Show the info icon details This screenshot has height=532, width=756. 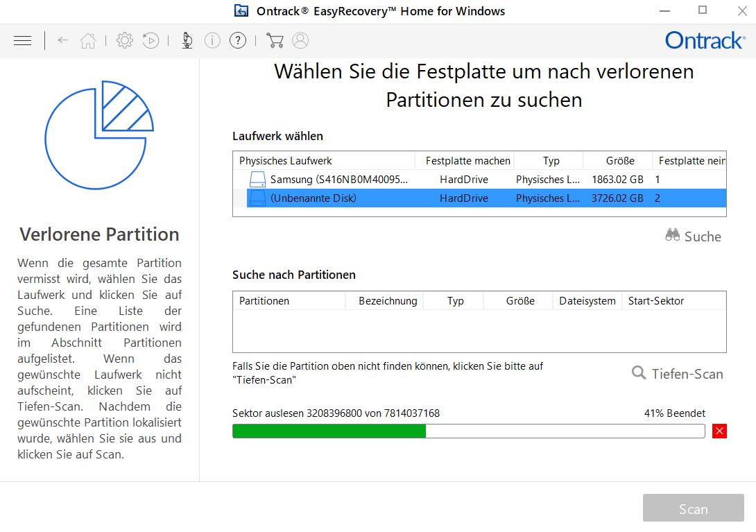pos(212,40)
